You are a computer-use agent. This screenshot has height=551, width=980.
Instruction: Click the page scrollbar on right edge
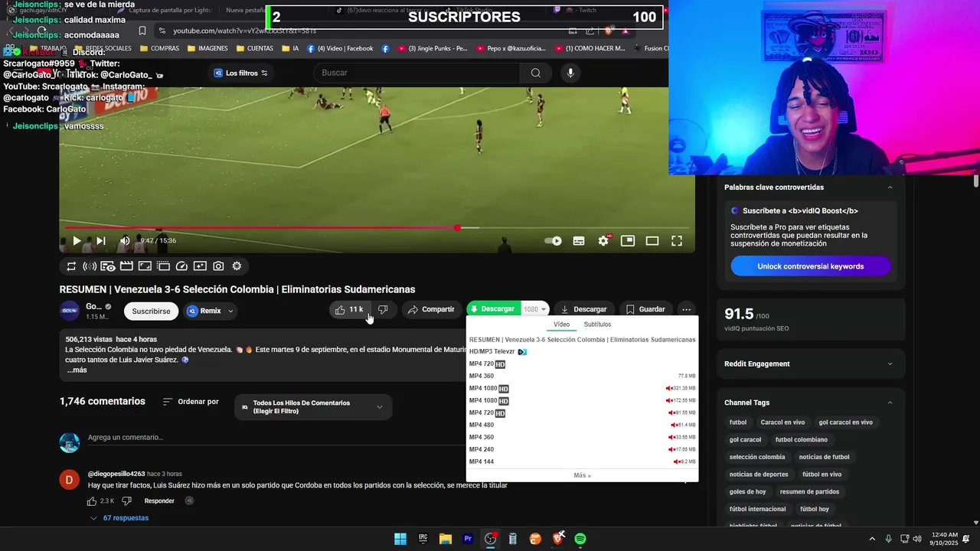click(976, 181)
